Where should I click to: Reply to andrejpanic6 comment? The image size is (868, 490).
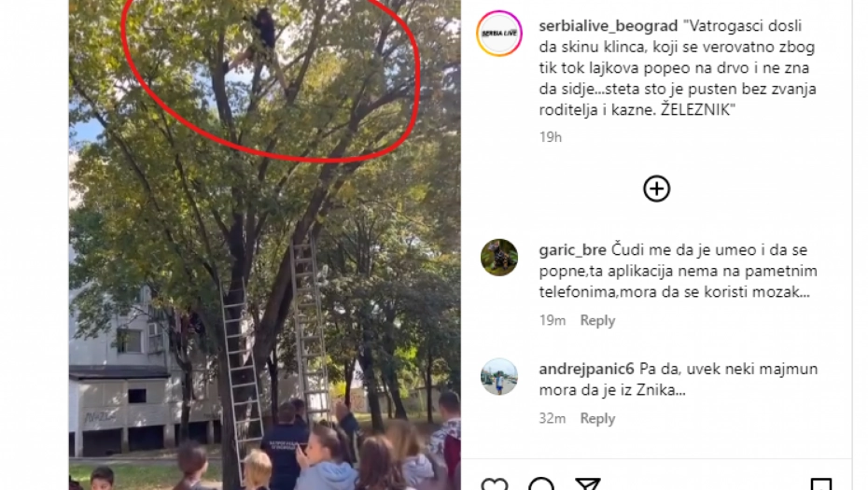(x=597, y=418)
